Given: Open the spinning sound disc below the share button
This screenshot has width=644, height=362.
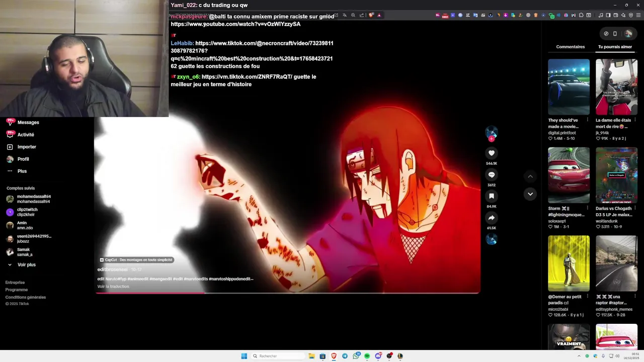Looking at the screenshot, I should pos(492,240).
